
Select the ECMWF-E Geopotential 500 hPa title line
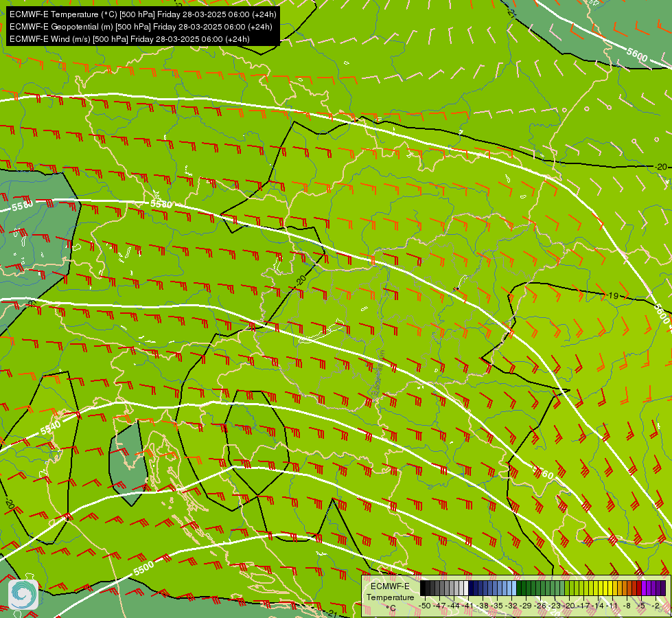click(x=141, y=27)
